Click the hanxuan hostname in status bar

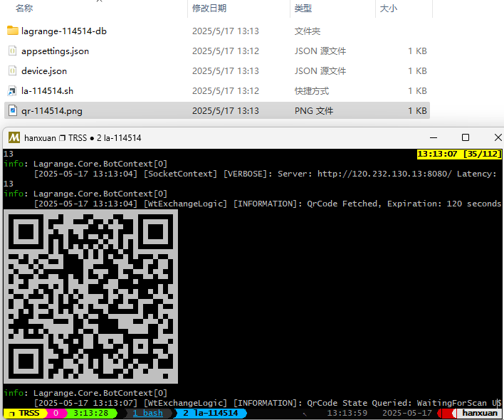pos(481,413)
